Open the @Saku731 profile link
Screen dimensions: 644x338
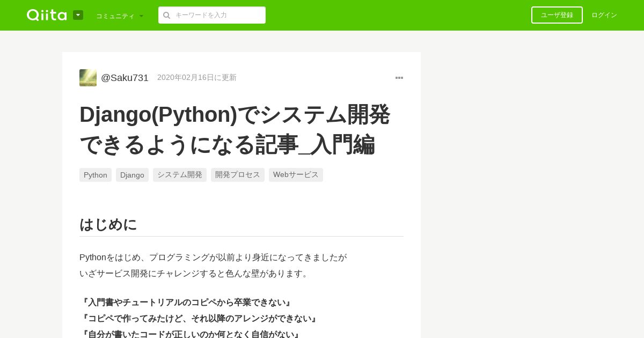click(125, 78)
